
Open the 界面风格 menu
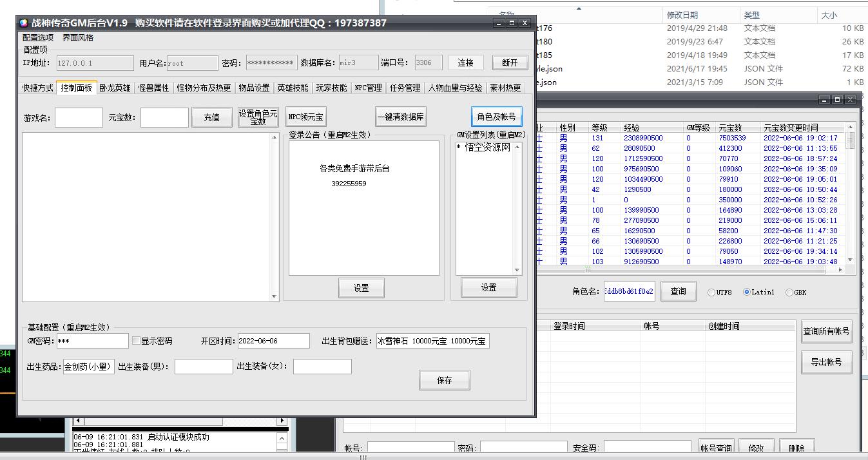tap(78, 38)
